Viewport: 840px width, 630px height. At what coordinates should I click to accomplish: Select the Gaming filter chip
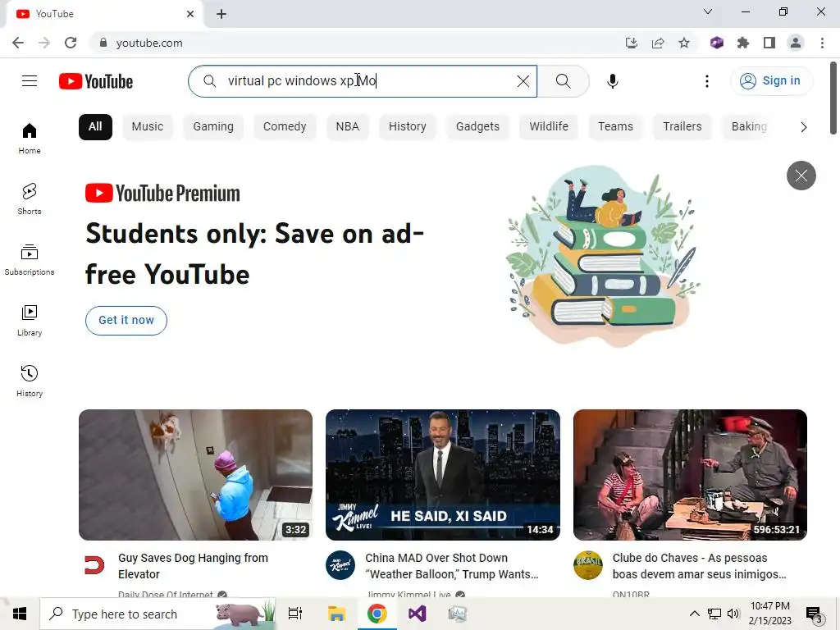[x=213, y=127]
